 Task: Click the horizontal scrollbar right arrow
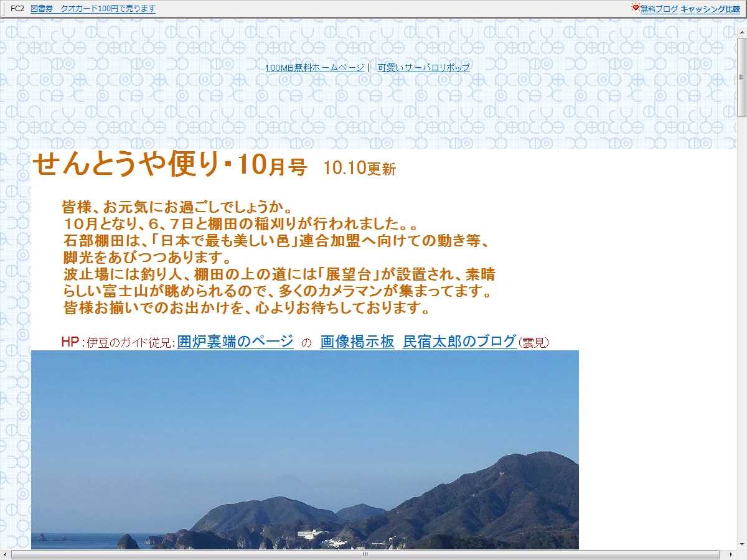[731, 554]
